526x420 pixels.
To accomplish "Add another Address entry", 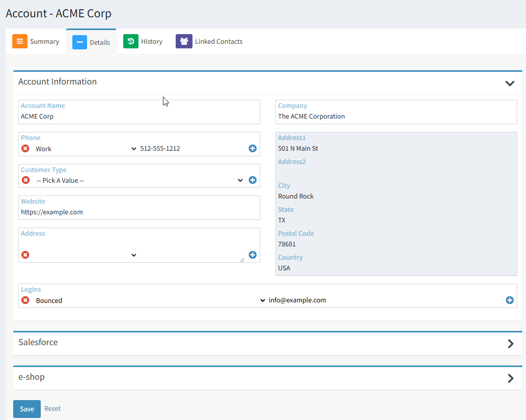I will (253, 255).
